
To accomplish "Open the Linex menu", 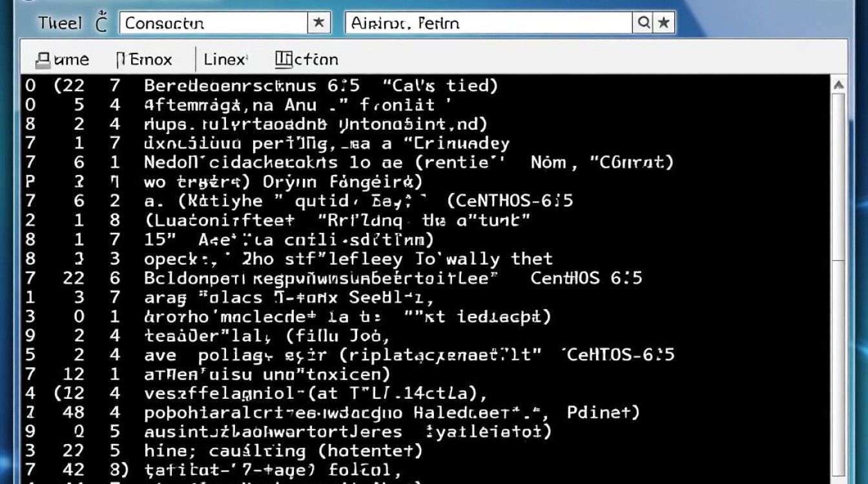I will click(225, 60).
